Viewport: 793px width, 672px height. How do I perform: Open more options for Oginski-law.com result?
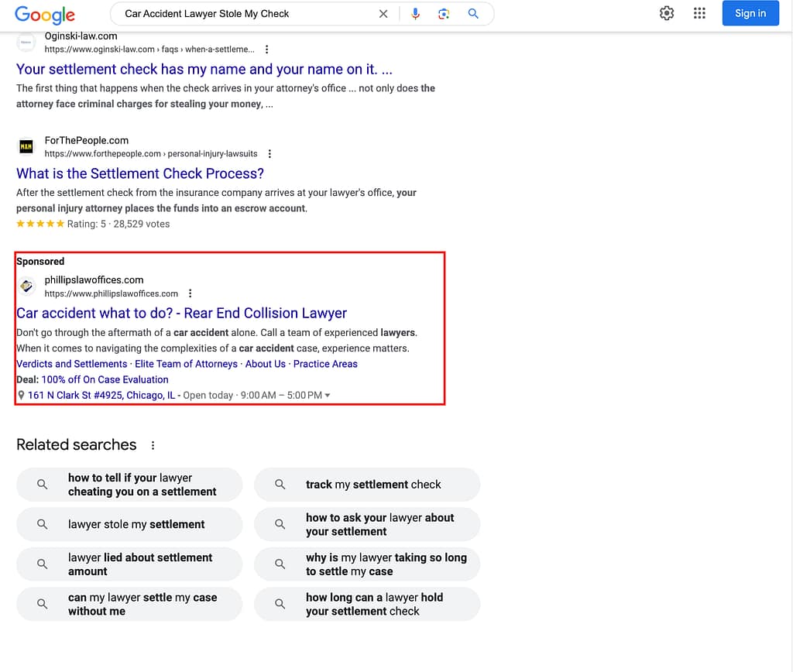coord(266,49)
